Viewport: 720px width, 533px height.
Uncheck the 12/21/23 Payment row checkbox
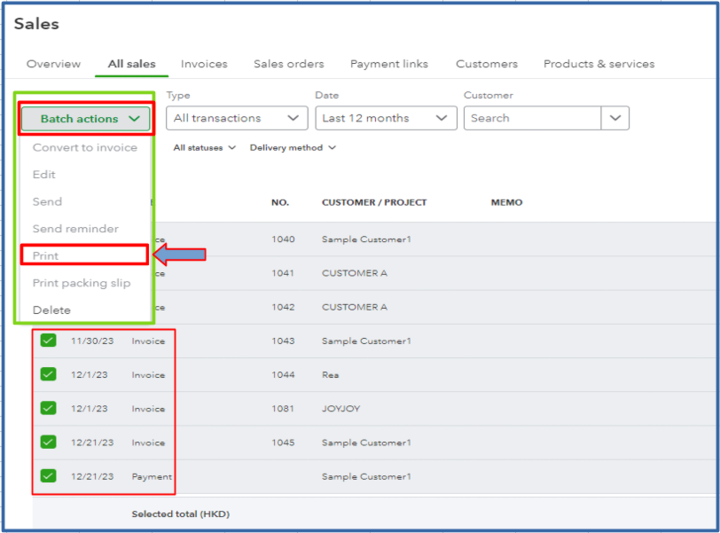[48, 476]
